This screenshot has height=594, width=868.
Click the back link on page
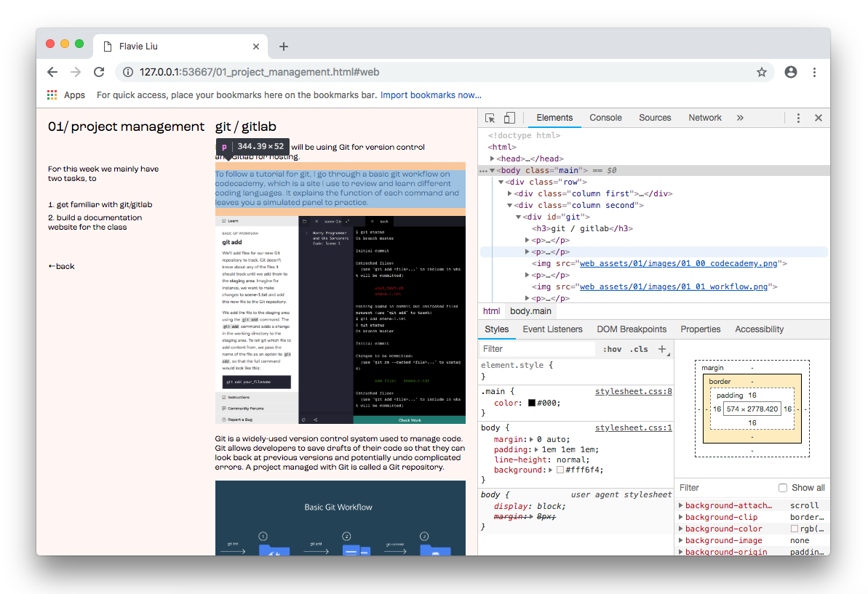point(61,266)
